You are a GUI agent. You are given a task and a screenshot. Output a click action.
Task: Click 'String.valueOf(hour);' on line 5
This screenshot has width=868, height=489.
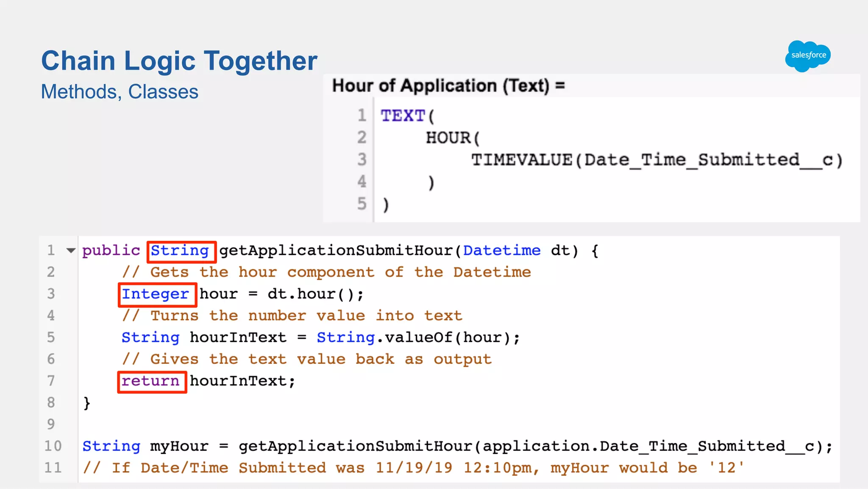pyautogui.click(x=418, y=338)
